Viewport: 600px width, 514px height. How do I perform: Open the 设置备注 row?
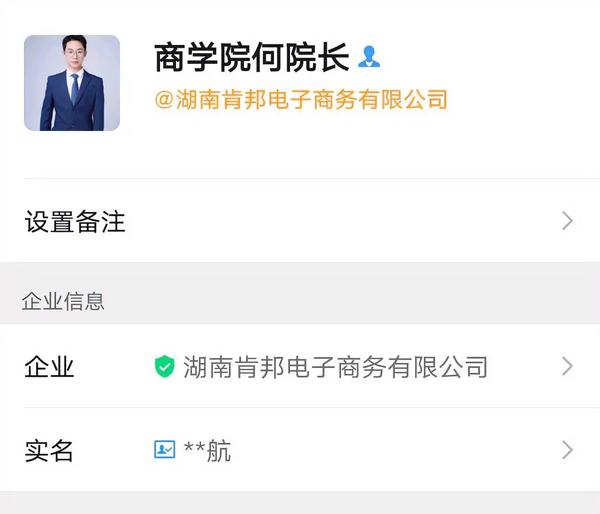point(300,221)
